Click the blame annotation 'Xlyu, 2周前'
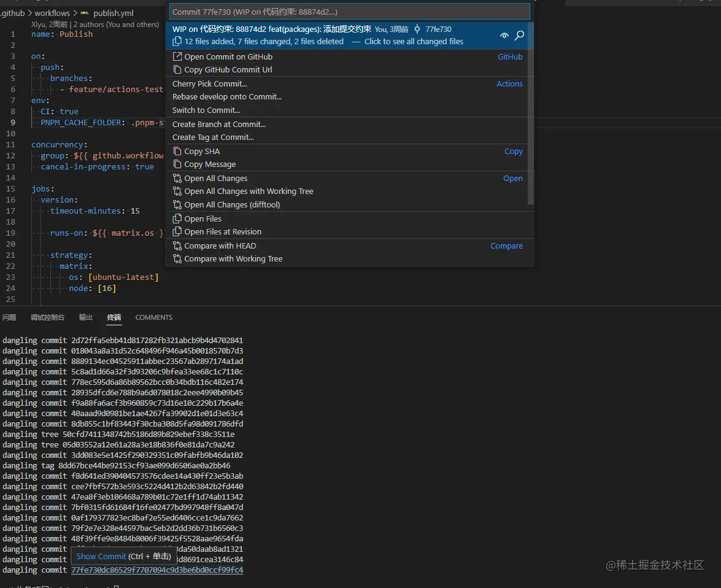This screenshot has width=721, height=588. point(49,25)
